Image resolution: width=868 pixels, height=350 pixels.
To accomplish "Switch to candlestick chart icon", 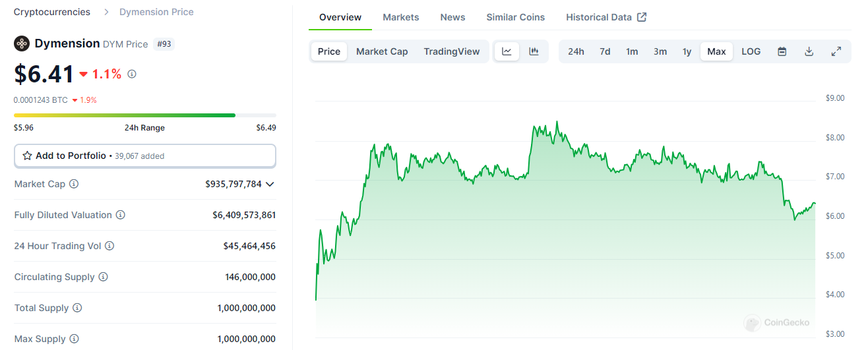I will (534, 51).
